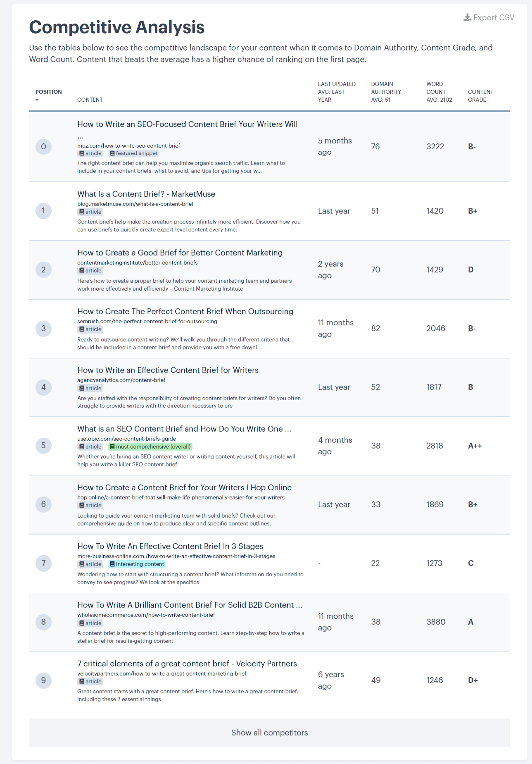Click the usetopic.com/seo-content-briefs-guide URL

click(x=126, y=439)
